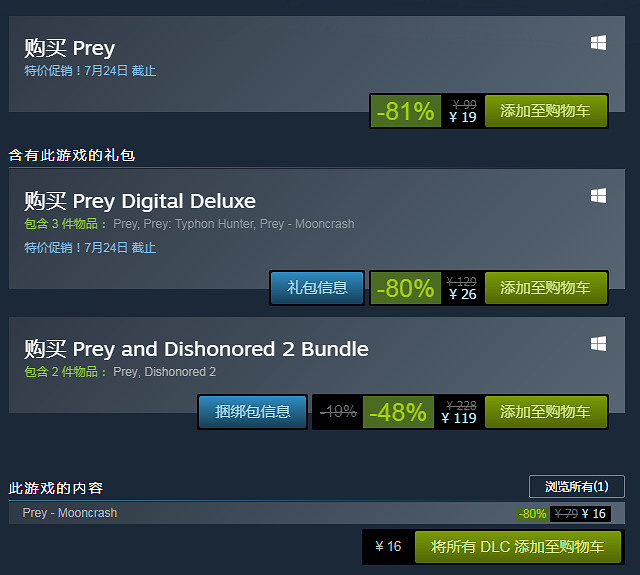Click the 购买 Prey heading
This screenshot has width=640, height=575.
click(70, 48)
